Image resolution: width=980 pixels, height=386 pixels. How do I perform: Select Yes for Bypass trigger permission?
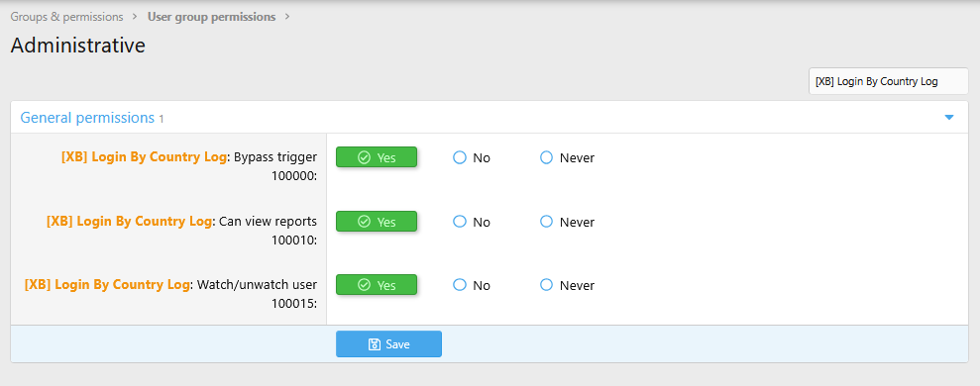(x=377, y=157)
